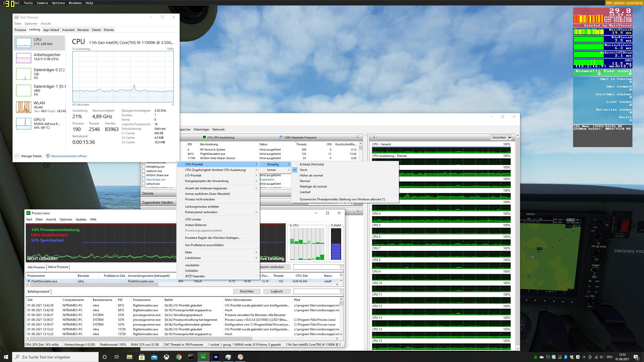
Task: Check the uihost.exe checkbox
Action: [143, 184]
